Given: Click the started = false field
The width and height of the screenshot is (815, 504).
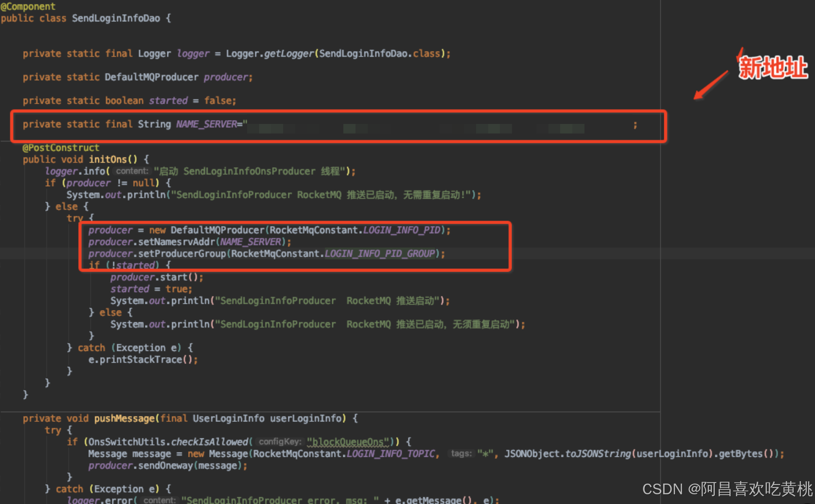Looking at the screenshot, I should pos(129,100).
